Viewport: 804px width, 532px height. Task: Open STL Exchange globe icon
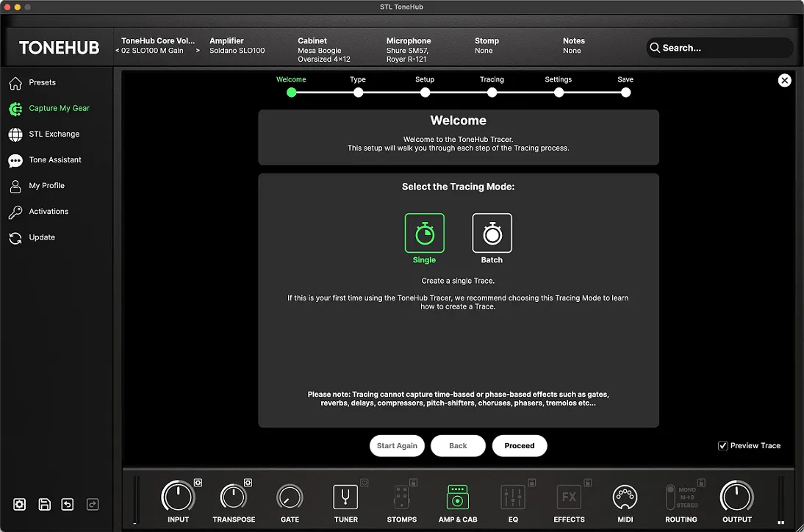(15, 134)
